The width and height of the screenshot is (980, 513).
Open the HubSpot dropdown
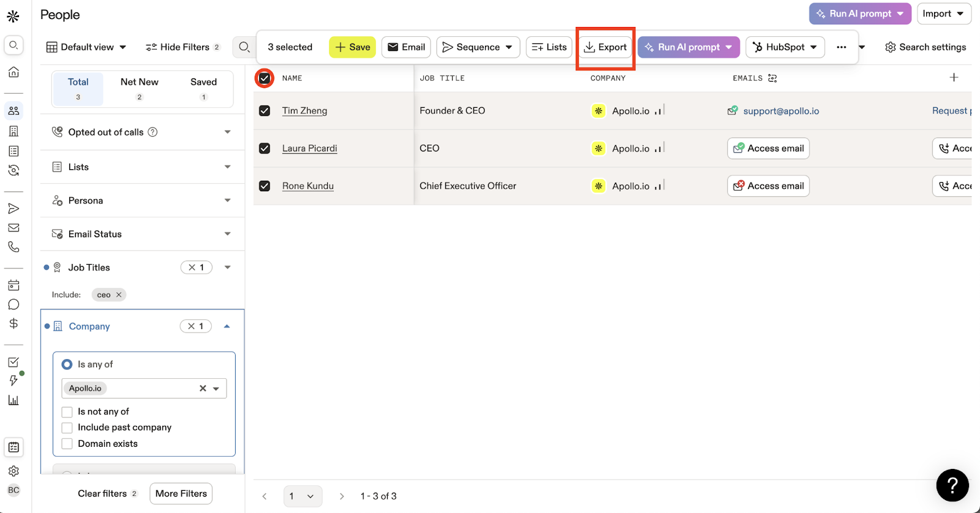(x=785, y=47)
